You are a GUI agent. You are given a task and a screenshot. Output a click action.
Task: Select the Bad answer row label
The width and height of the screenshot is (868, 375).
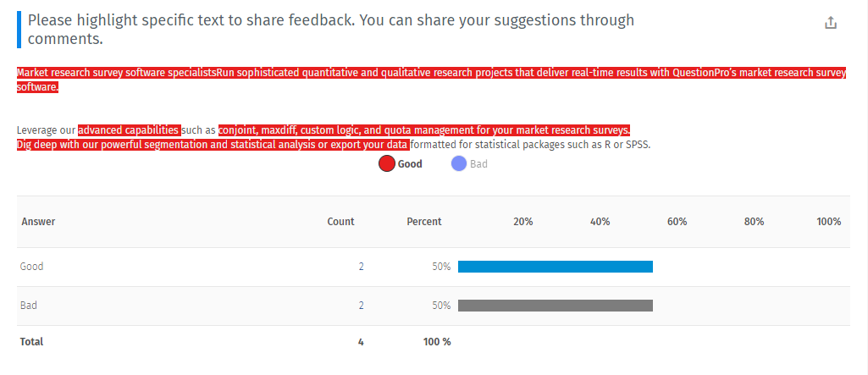click(29, 306)
